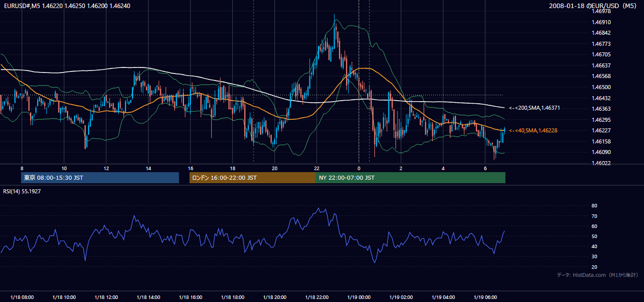
Task: Click the 1/19 00:00 date label
Action: (x=359, y=297)
